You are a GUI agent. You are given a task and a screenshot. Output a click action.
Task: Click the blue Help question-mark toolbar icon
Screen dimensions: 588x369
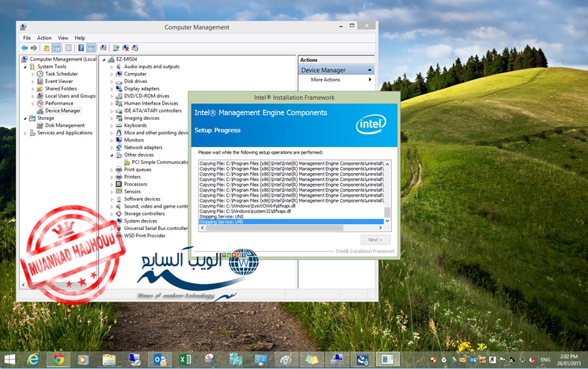pyautogui.click(x=81, y=48)
